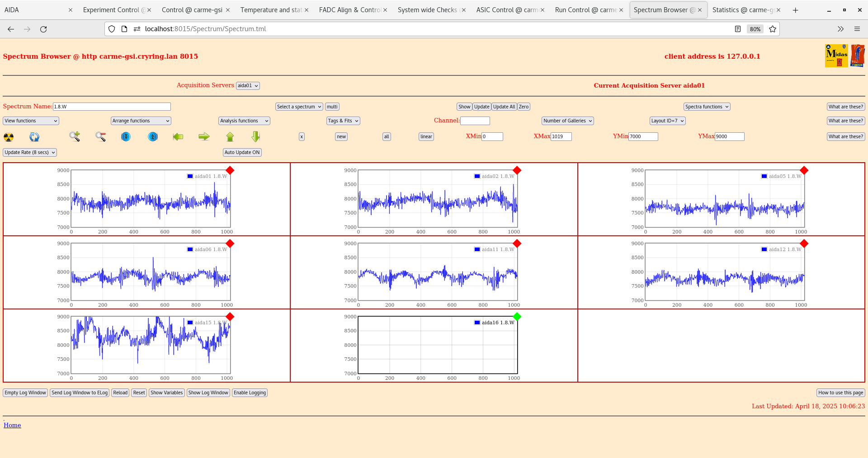868x458 pixels.
Task: Expand the View functions dropdown
Action: point(31,121)
